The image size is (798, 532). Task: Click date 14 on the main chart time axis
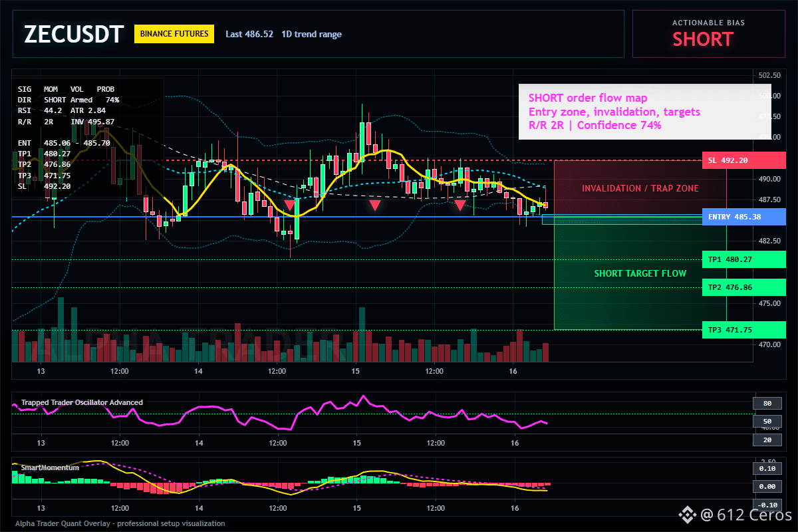coord(199,371)
